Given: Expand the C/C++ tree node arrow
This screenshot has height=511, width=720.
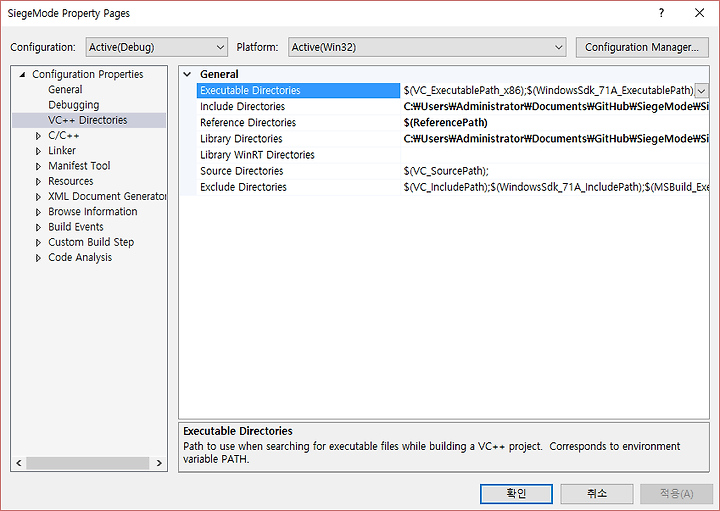Looking at the screenshot, I should click(39, 136).
